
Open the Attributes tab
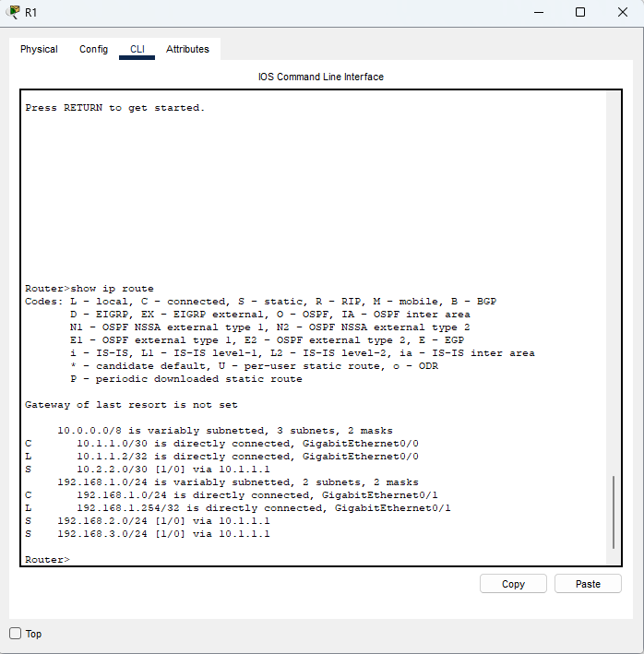click(x=187, y=49)
